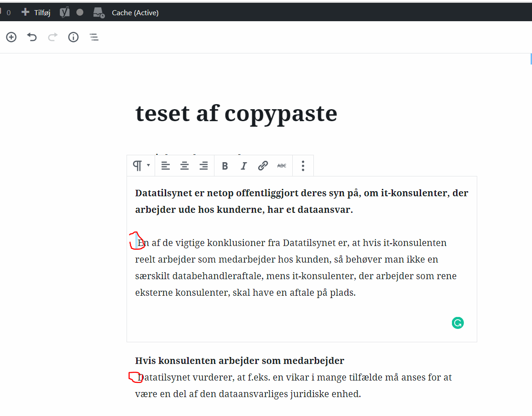Align the paragraph text center
Viewport: 532px width, 416px height.
(185, 165)
